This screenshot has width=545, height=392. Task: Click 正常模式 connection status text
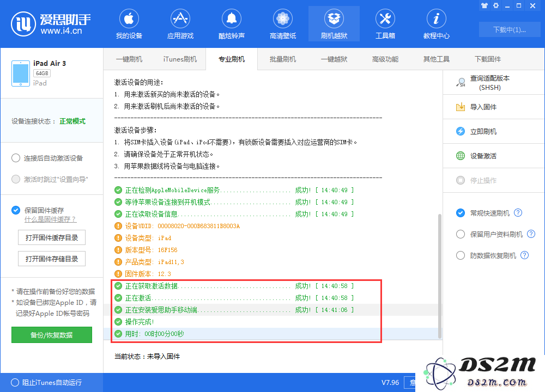(x=72, y=121)
